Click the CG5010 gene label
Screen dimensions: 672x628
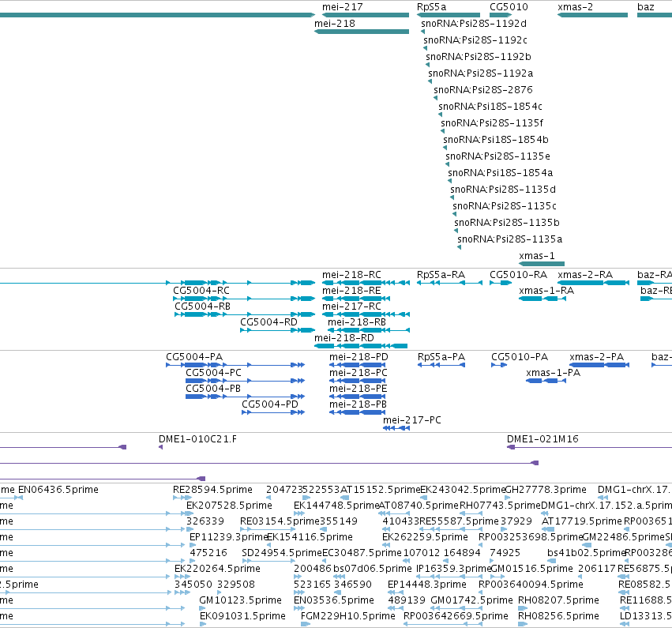coord(509,7)
